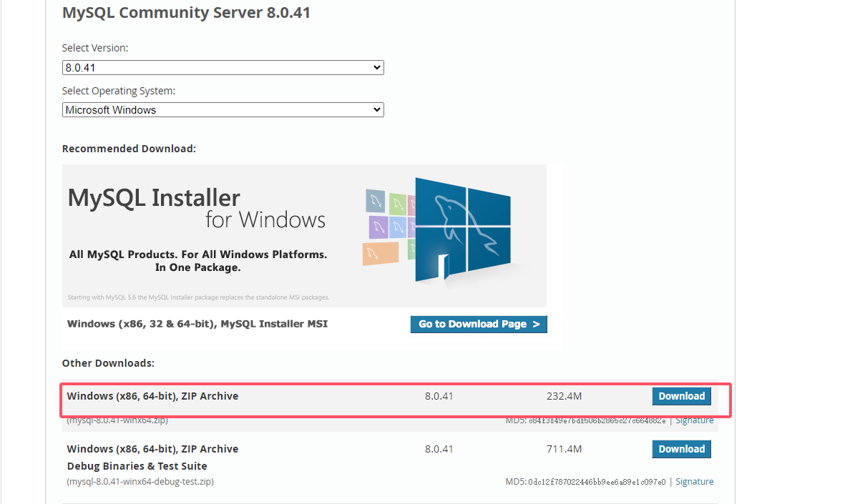Click the "Other Downloads:" label
The image size is (865, 504).
tap(108, 363)
